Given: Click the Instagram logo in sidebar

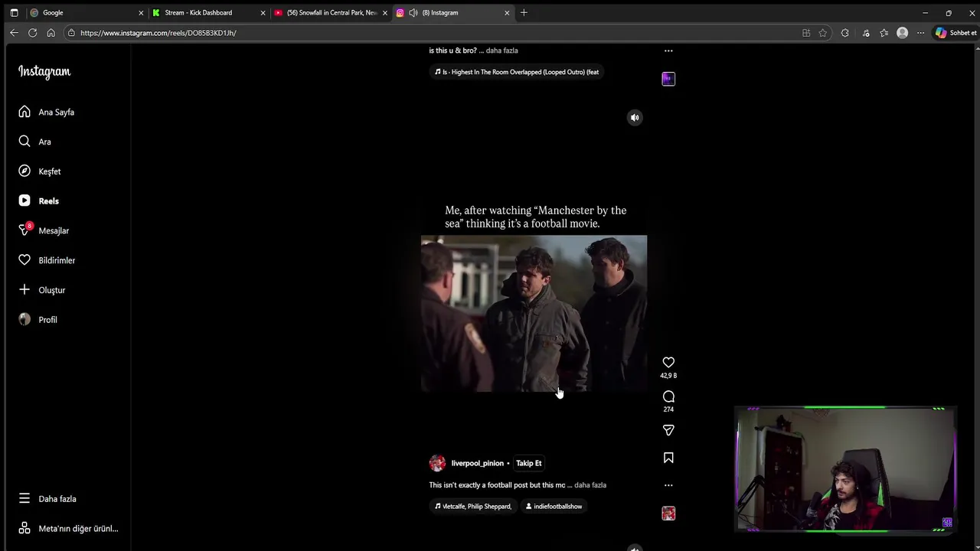Looking at the screenshot, I should 44,72.
